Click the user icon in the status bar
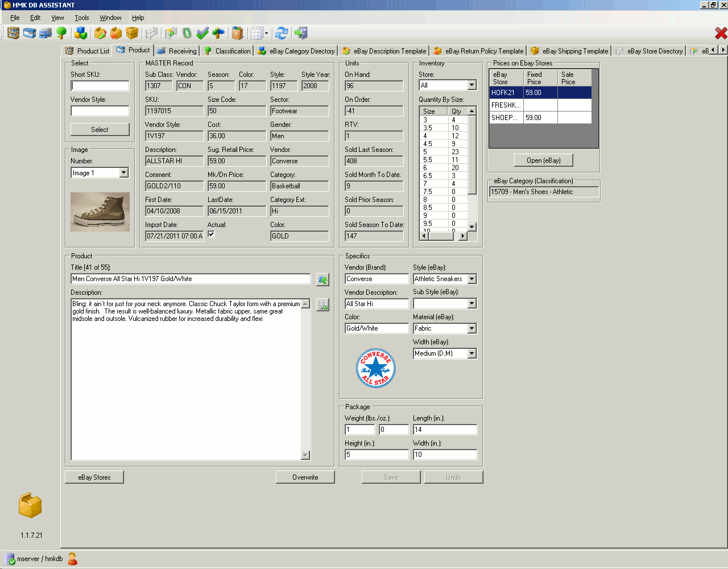Image resolution: width=728 pixels, height=569 pixels. [x=72, y=559]
